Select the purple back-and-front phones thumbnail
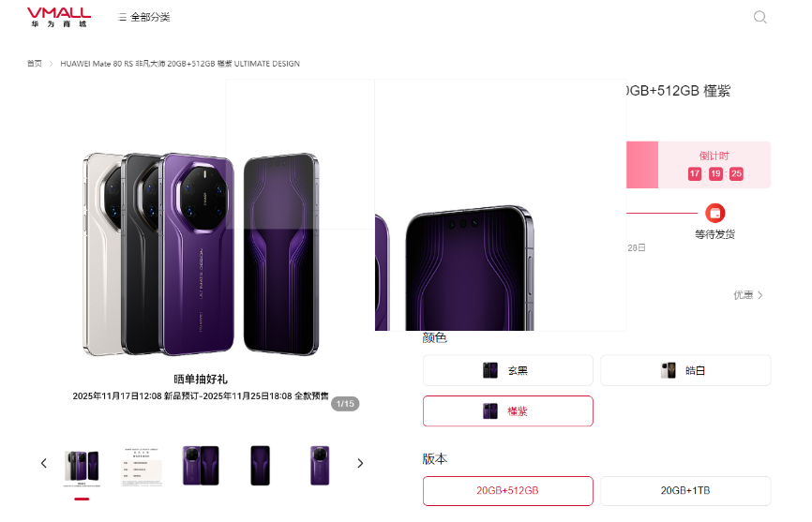 click(201, 466)
